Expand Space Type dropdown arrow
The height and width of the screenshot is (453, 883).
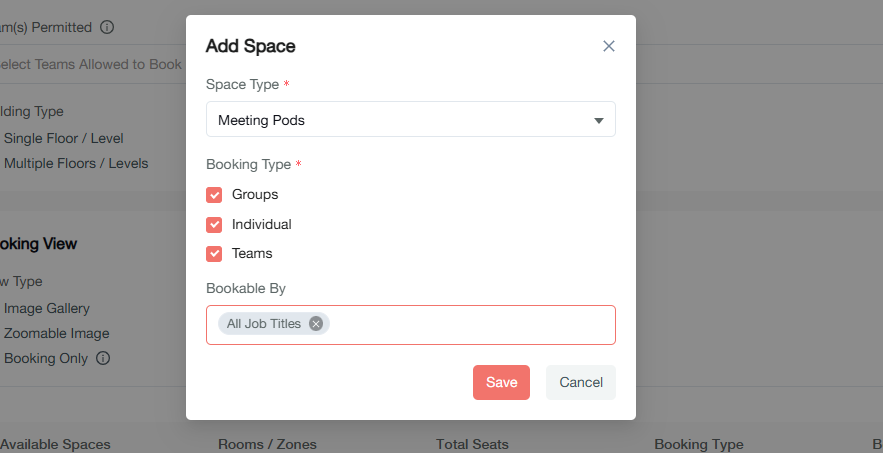point(599,121)
